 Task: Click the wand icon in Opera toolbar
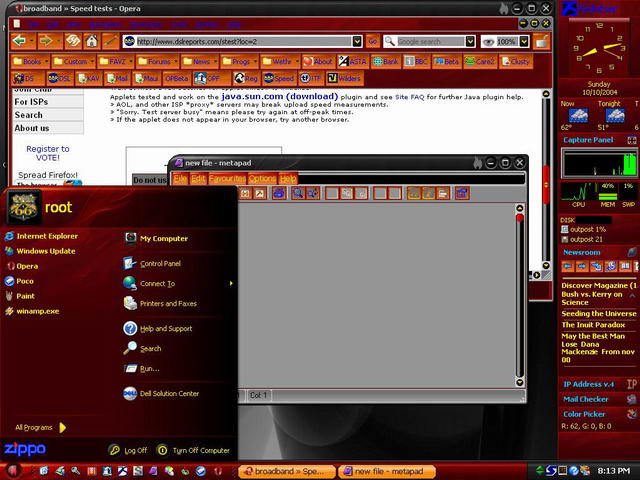tap(111, 41)
